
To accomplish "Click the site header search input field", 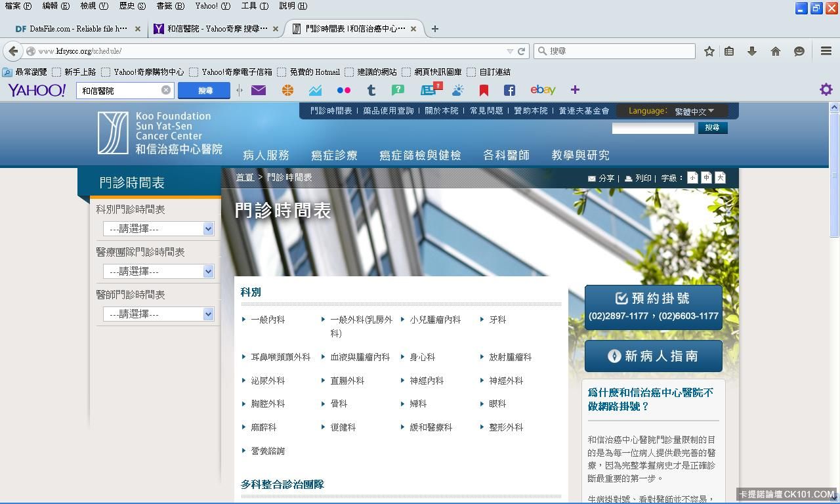I will 653,128.
